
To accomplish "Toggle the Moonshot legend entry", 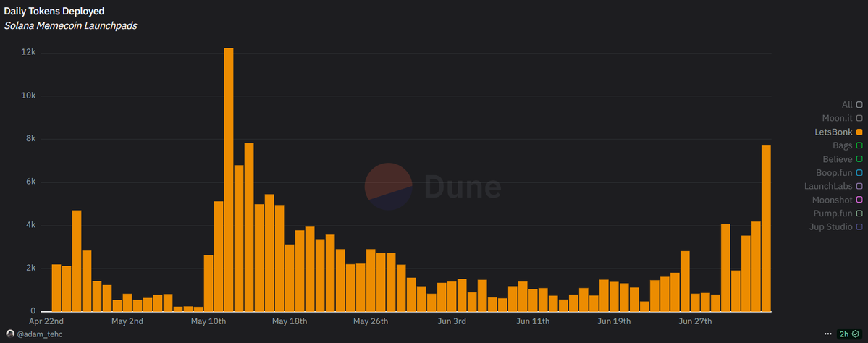I will [x=838, y=200].
